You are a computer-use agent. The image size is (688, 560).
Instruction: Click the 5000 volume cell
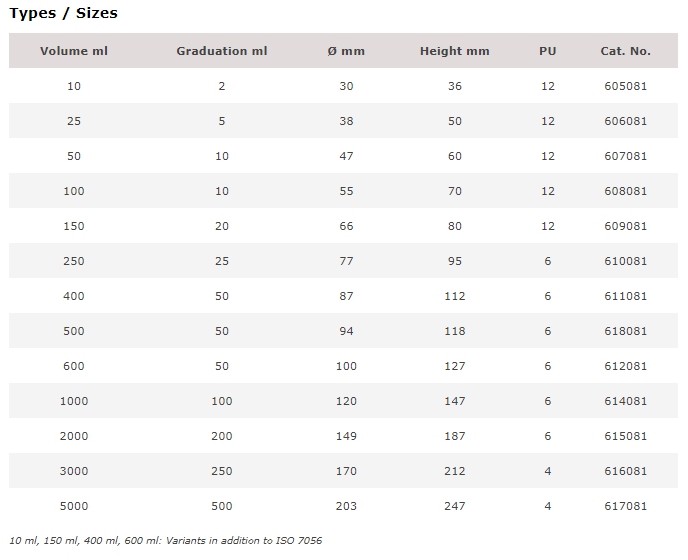[x=74, y=506]
